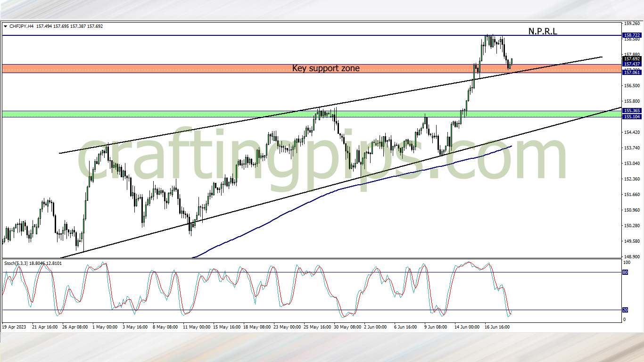Click the N.P.R.L text label
Image resolution: width=644 pixels, height=362 pixels.
point(543,32)
